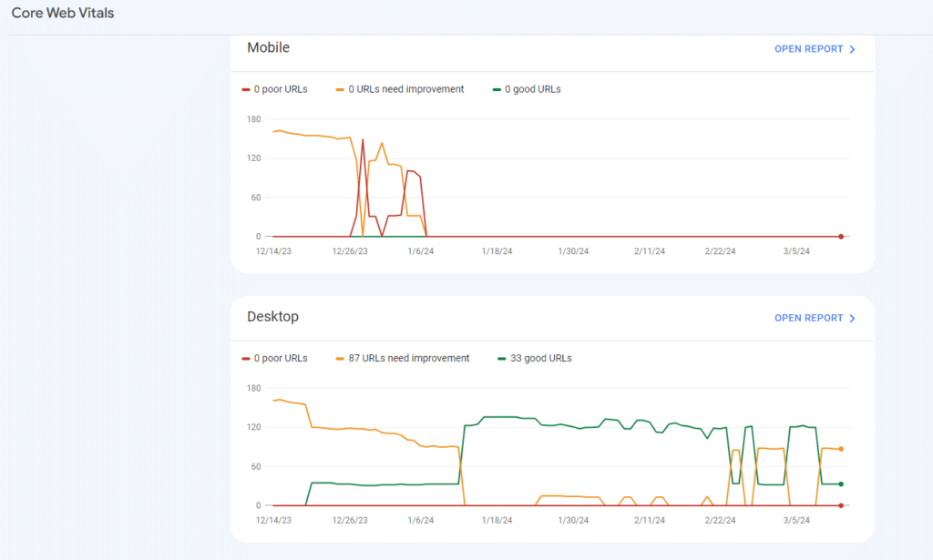Viewport: 933px width, 560px height.
Task: Open the Desktop Core Web Vitals report
Action: [x=808, y=318]
